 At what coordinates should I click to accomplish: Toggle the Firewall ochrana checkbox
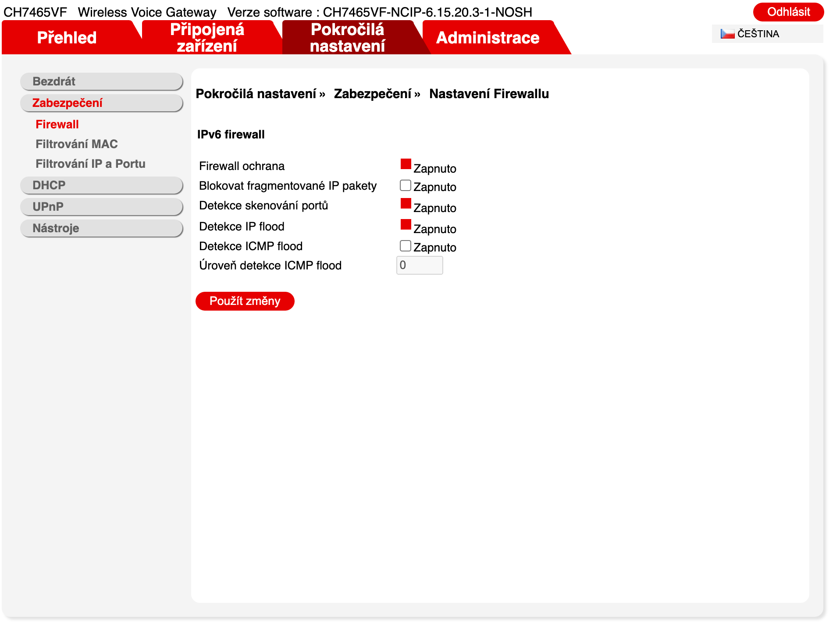pos(406,164)
